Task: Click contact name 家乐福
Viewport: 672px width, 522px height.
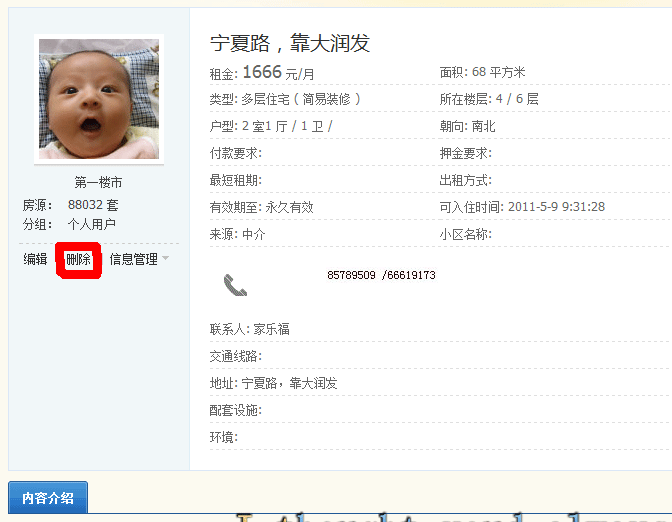Action: [x=271, y=329]
